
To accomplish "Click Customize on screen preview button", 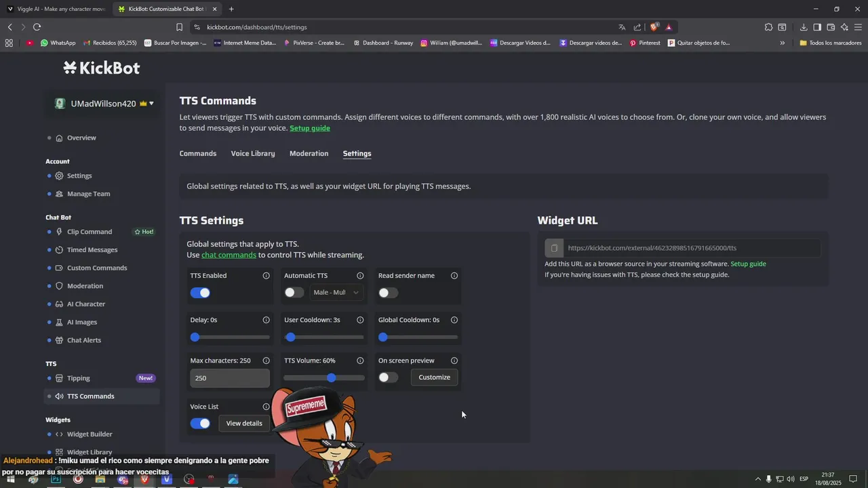I will (434, 378).
